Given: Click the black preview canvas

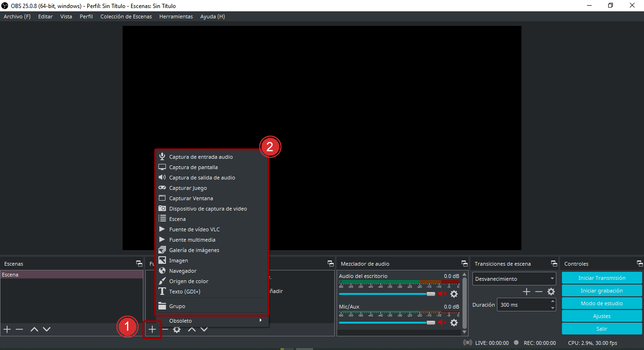Looking at the screenshot, I should 322,138.
